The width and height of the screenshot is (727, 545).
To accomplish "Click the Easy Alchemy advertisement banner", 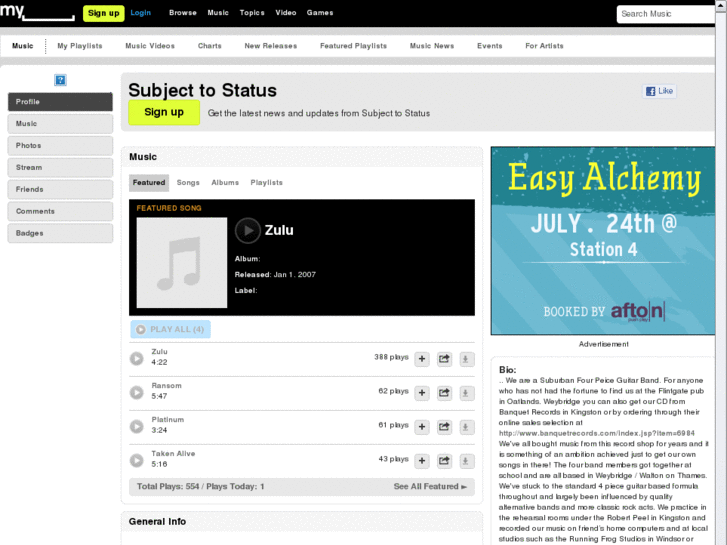I will pos(603,241).
